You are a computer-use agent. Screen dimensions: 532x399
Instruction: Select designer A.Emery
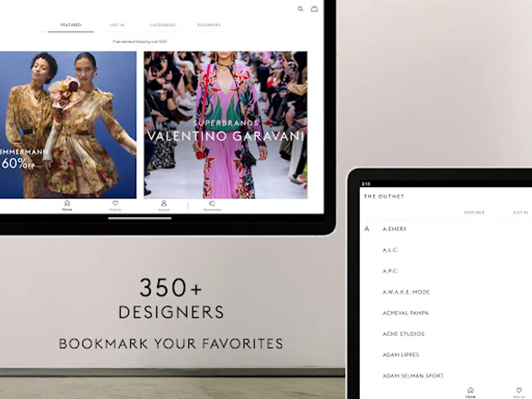(x=395, y=229)
